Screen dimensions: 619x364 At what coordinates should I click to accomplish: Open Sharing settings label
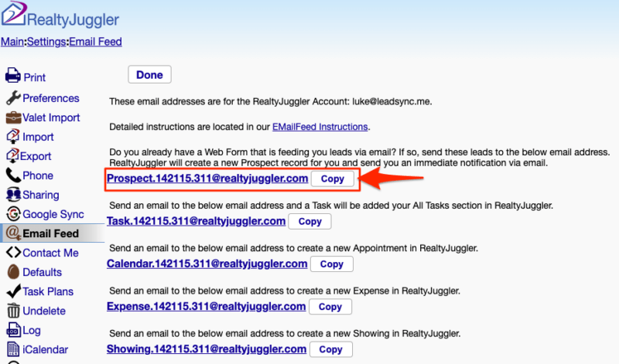coord(41,195)
